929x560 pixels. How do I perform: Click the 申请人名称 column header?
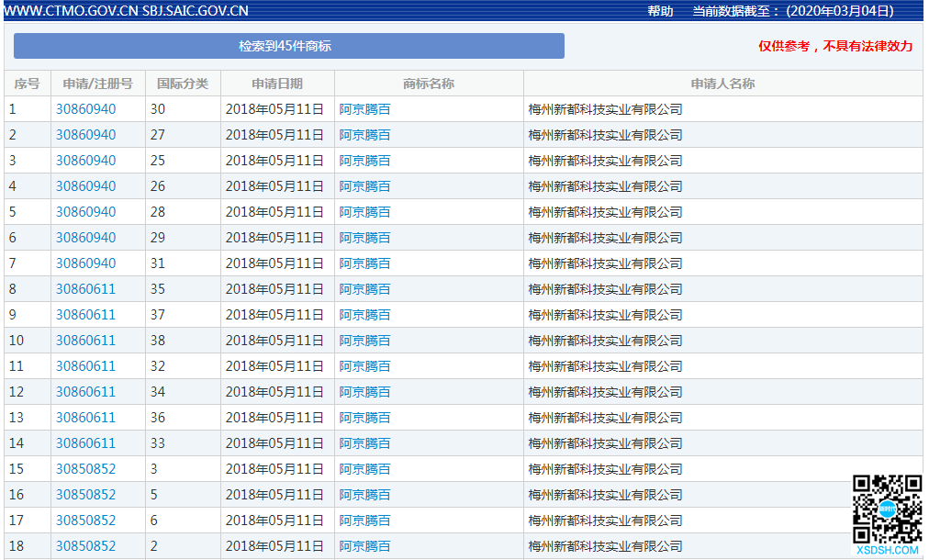(722, 84)
